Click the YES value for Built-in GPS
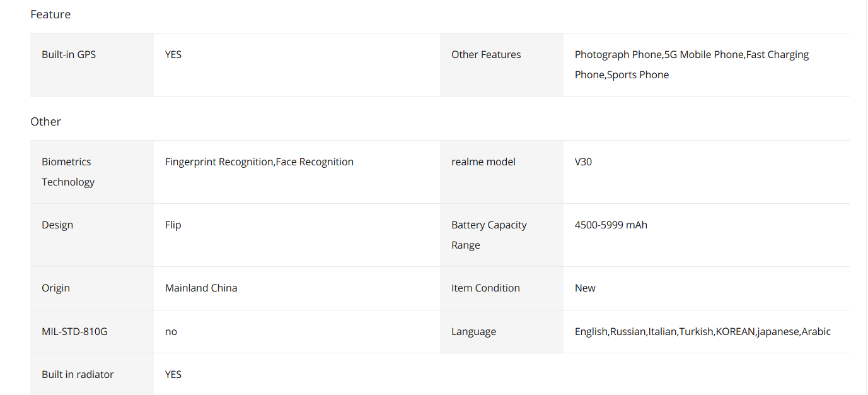The width and height of the screenshot is (868, 395). (173, 54)
